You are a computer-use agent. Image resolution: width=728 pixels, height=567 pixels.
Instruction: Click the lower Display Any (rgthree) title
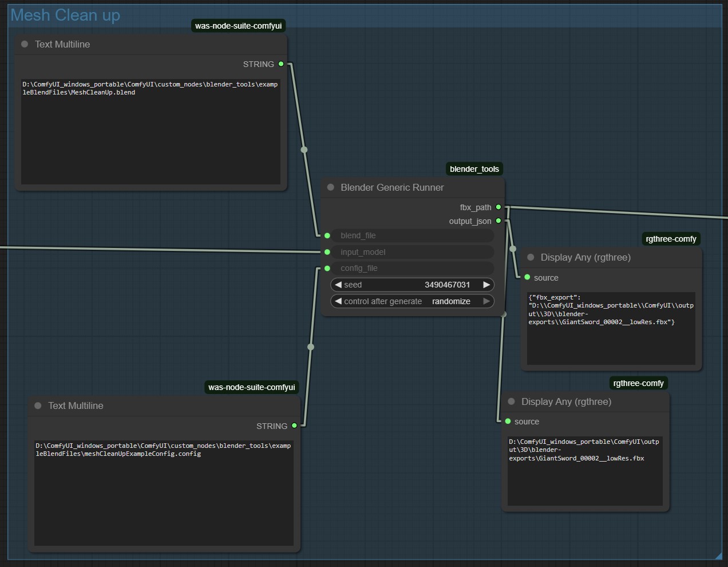pos(566,401)
